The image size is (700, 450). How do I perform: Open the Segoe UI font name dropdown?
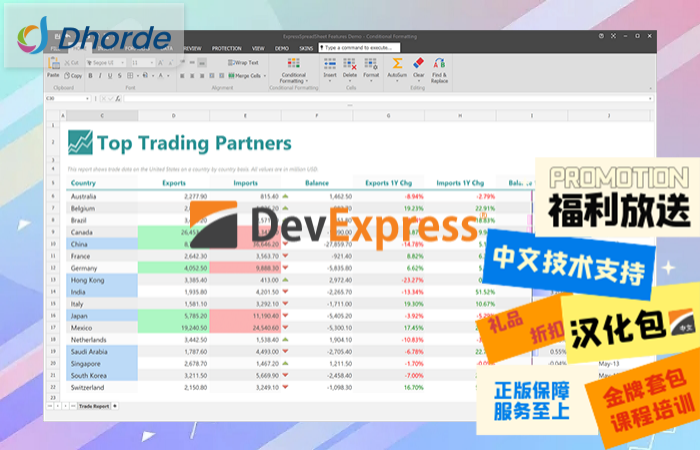[x=123, y=63]
